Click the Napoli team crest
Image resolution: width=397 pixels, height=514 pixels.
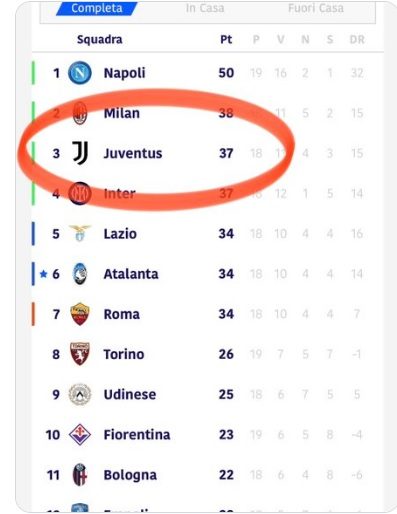(80, 73)
